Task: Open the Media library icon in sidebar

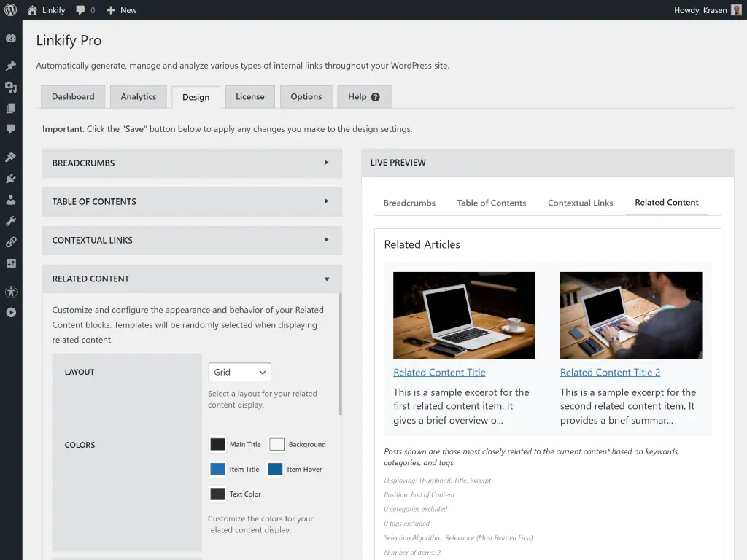Action: pos(12,87)
